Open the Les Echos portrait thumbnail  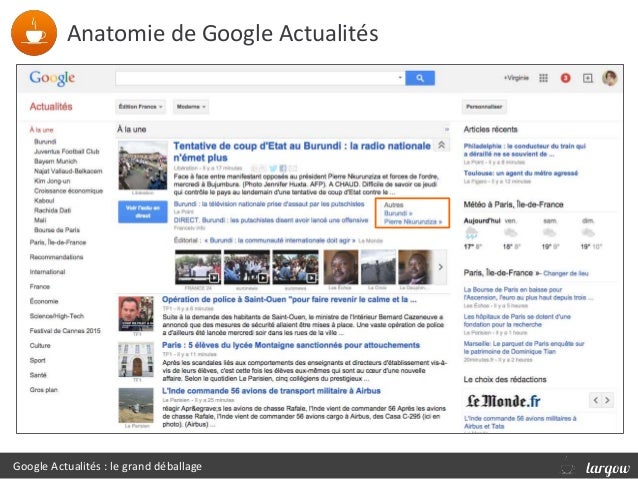[341, 267]
